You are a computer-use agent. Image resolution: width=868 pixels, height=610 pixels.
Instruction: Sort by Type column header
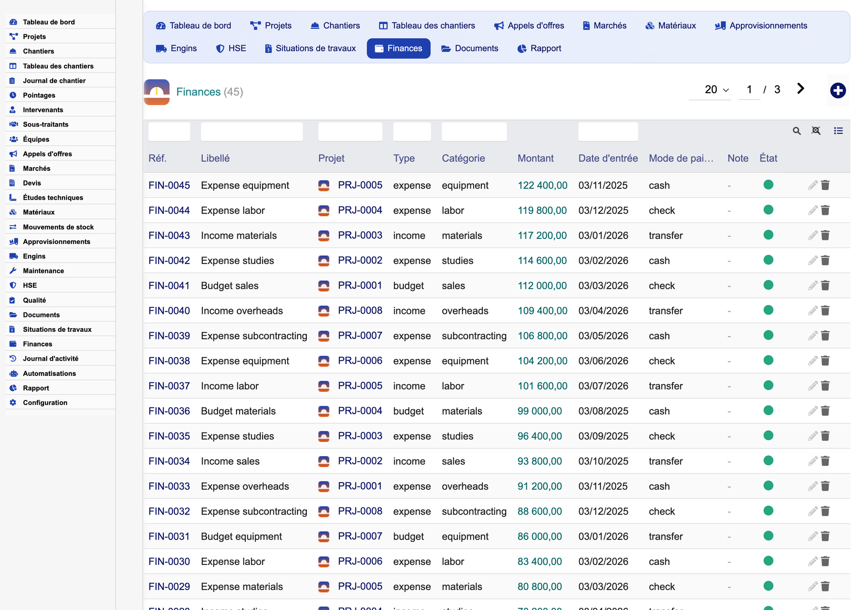[x=404, y=158]
